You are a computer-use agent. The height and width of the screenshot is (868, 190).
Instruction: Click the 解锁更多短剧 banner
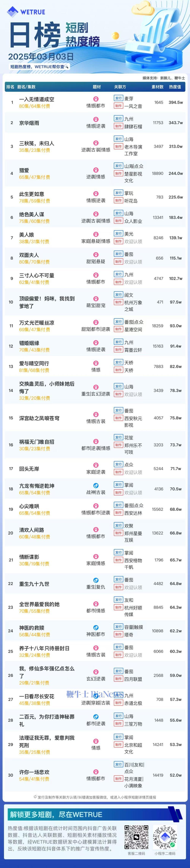point(95,814)
